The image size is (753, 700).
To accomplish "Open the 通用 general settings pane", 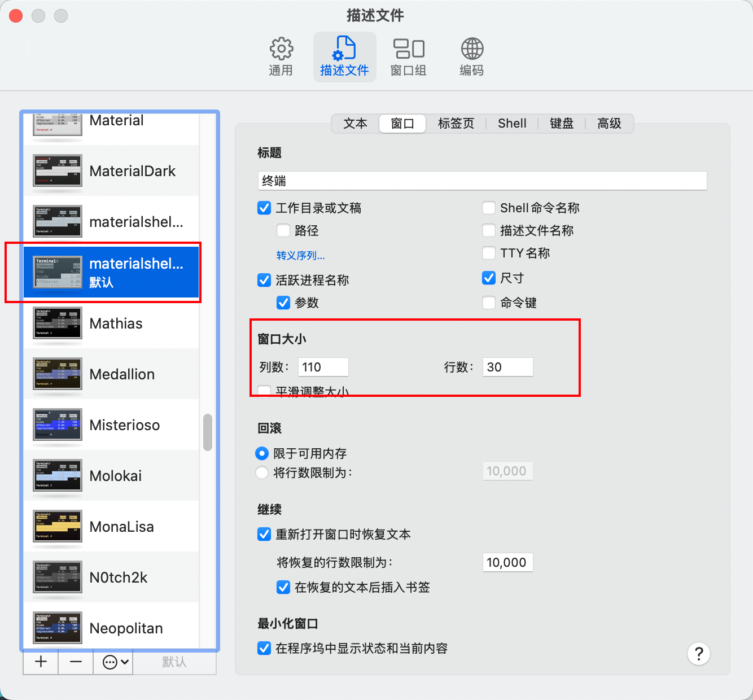I will pos(281,57).
